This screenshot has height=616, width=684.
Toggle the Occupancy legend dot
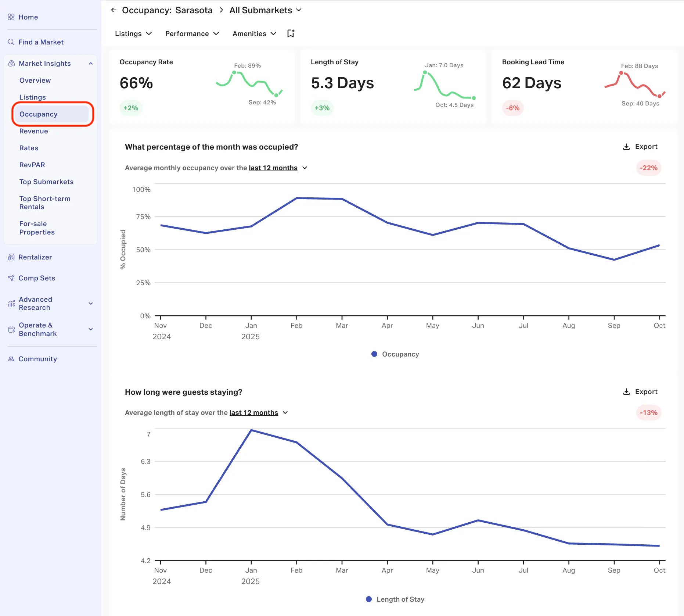(x=374, y=354)
